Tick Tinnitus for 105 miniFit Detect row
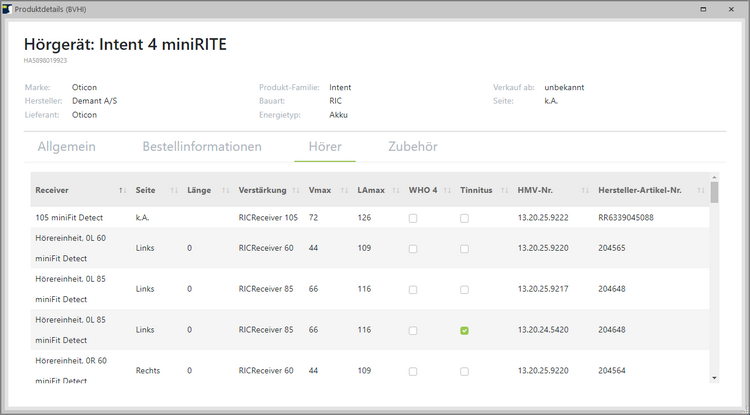The width and height of the screenshot is (750, 415). tap(464, 218)
